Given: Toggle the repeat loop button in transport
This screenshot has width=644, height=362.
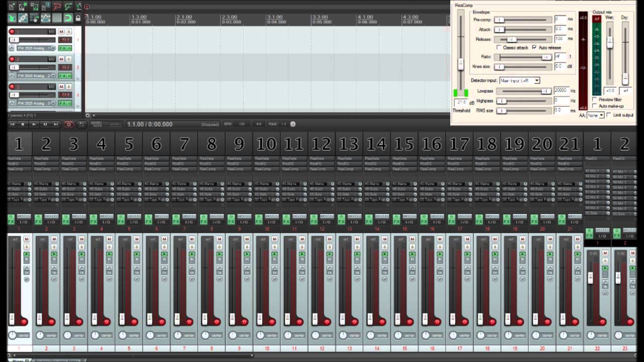Looking at the screenshot, I should pos(81,124).
